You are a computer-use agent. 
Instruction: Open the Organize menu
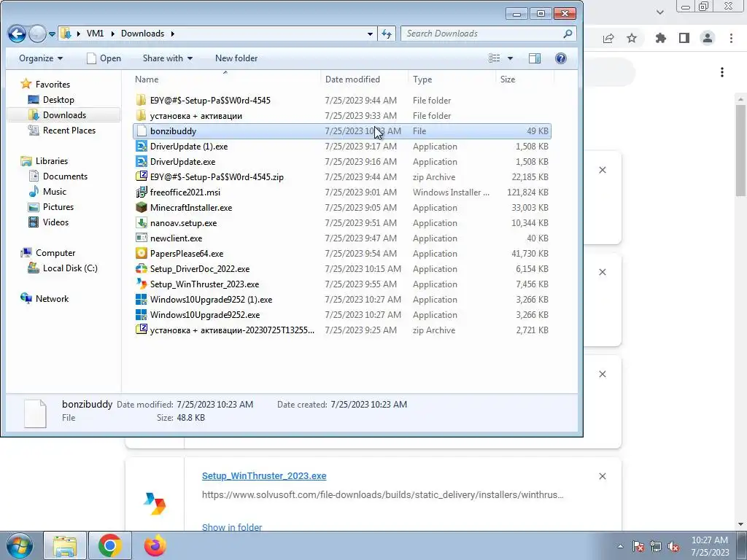(x=41, y=58)
